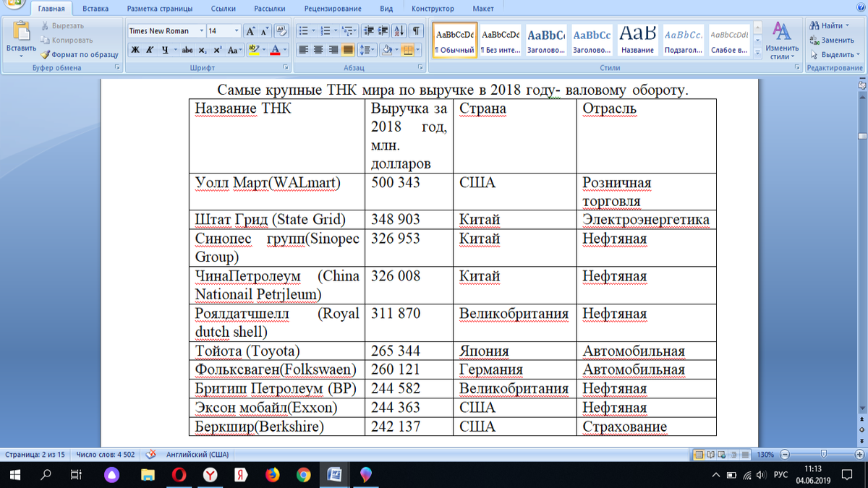Image resolution: width=868 pixels, height=488 pixels.
Task: Align text right
Action: tap(333, 50)
